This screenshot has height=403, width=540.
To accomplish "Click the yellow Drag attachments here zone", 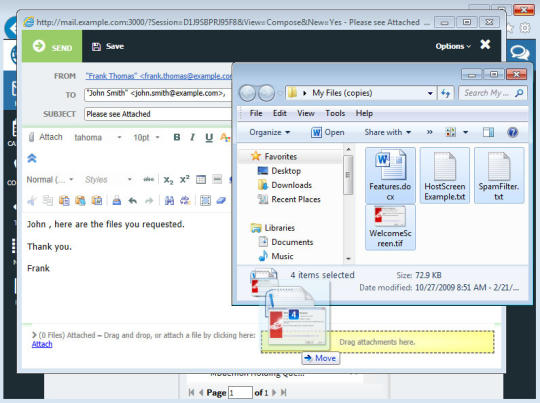I will click(x=378, y=342).
